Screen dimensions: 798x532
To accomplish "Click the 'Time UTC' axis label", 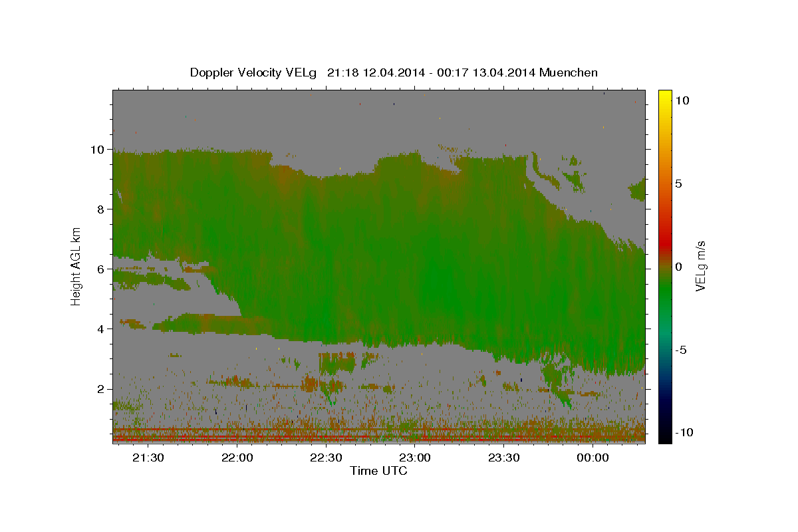I will (x=378, y=471).
